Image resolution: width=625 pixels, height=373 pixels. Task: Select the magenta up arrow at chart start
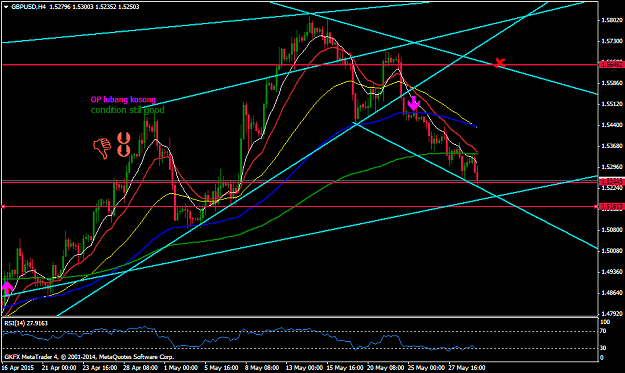(x=7, y=288)
